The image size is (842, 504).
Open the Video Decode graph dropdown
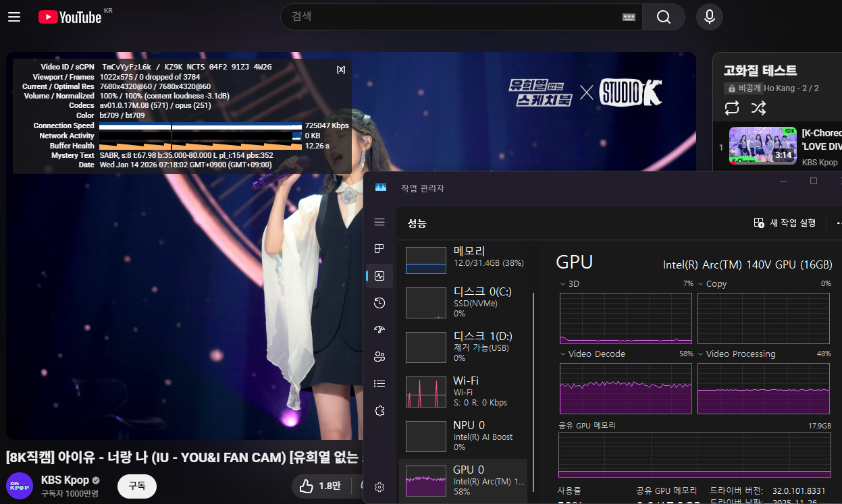coord(564,354)
